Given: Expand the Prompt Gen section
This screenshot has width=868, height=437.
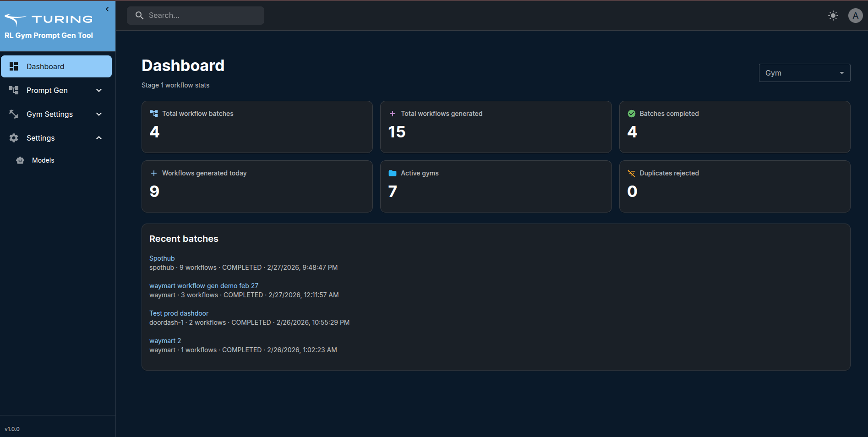Looking at the screenshot, I should click(x=98, y=90).
